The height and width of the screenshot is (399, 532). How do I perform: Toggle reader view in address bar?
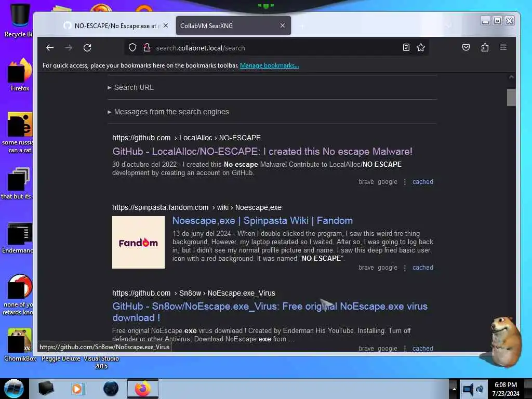point(406,47)
